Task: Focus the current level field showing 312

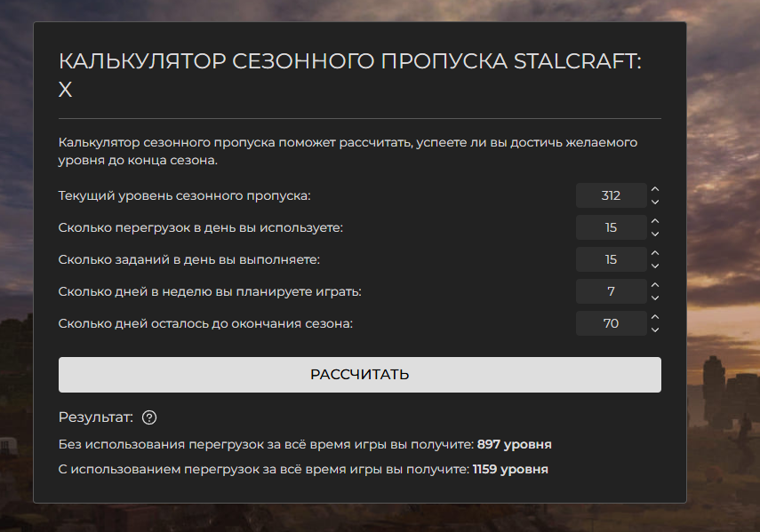Action: point(612,195)
